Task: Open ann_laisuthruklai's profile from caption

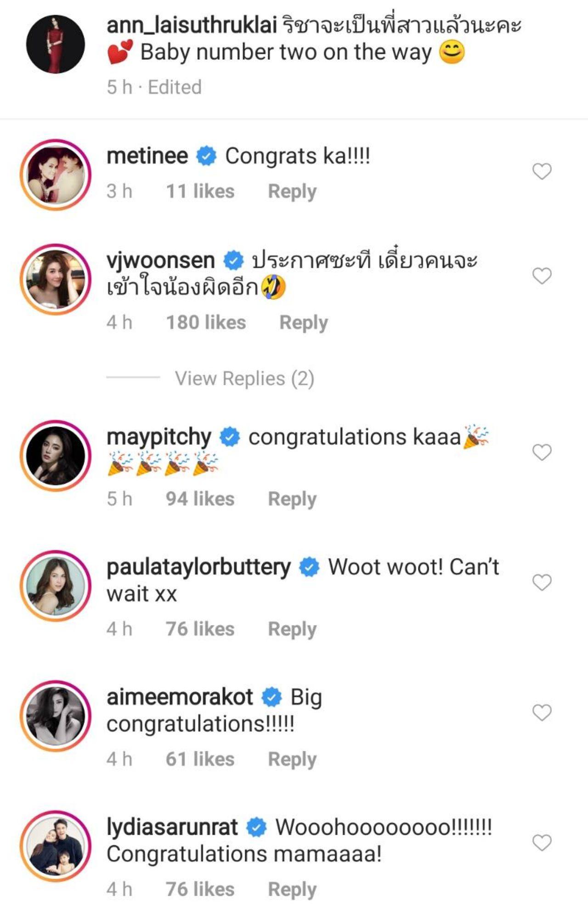Action: coord(192,26)
